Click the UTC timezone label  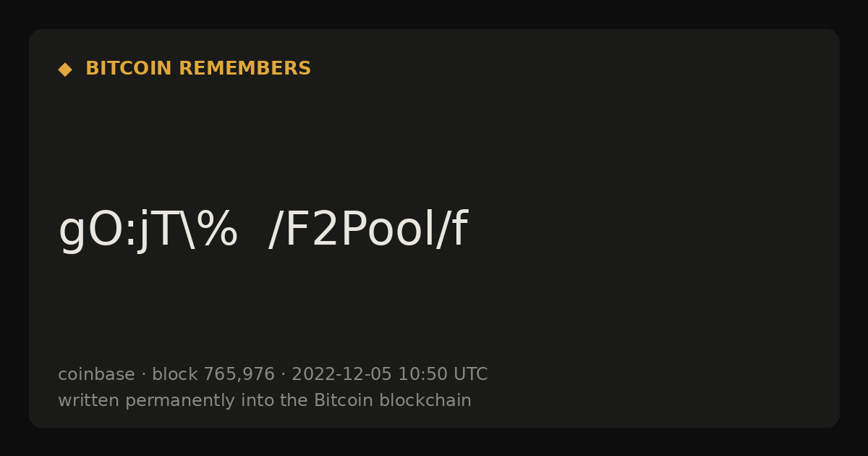click(x=470, y=374)
